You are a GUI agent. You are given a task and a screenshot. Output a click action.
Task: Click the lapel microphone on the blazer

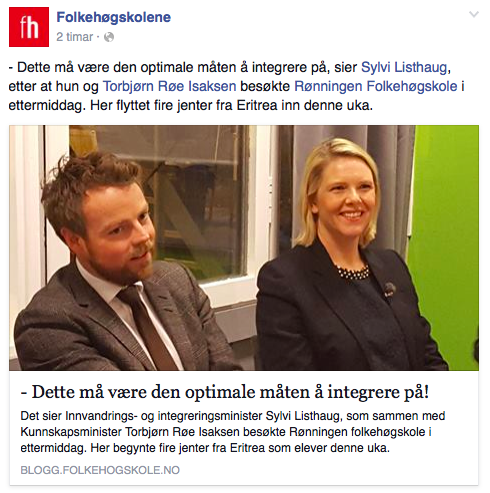tap(389, 289)
